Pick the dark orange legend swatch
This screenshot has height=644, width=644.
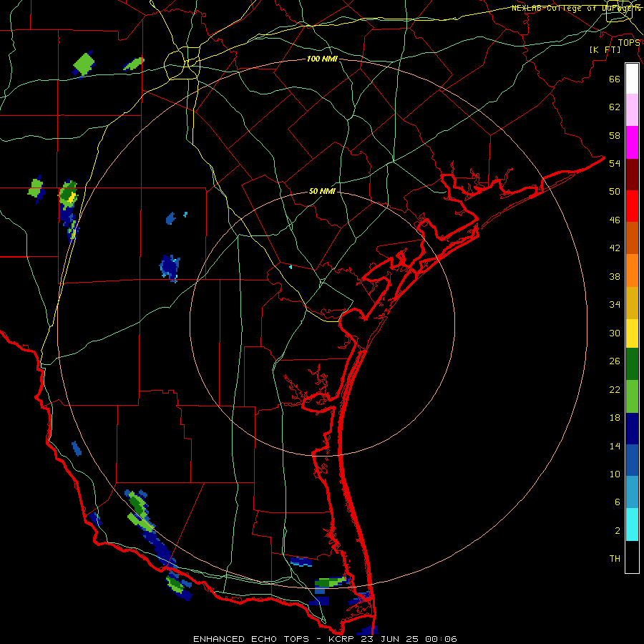[632, 238]
